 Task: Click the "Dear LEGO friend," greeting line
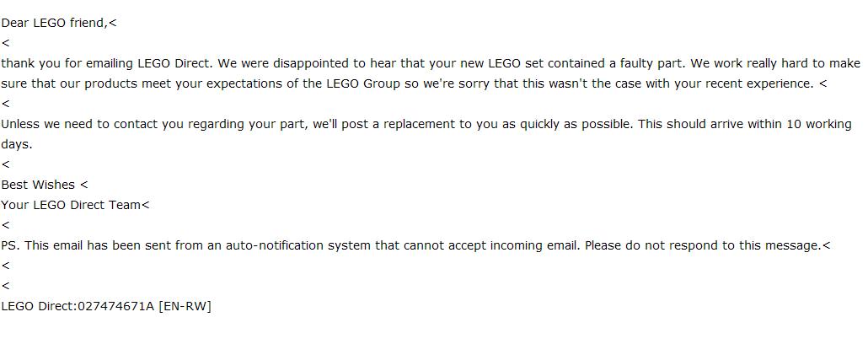pos(54,23)
